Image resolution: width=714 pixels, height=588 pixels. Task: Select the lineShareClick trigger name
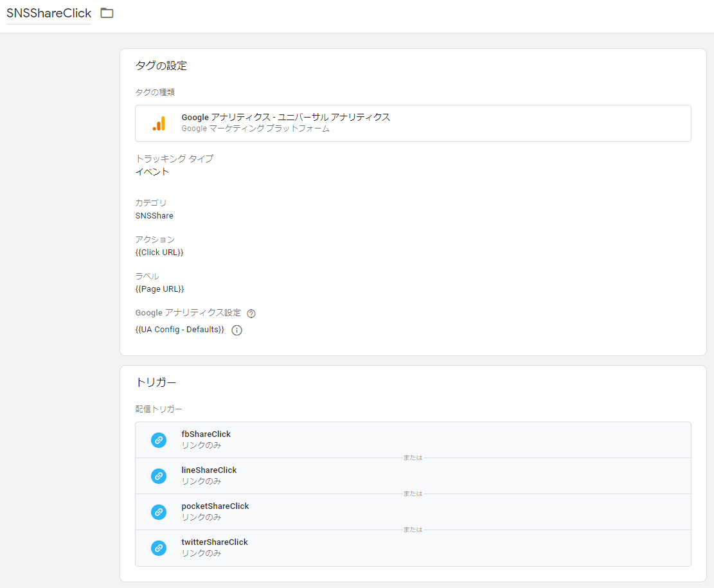(209, 470)
